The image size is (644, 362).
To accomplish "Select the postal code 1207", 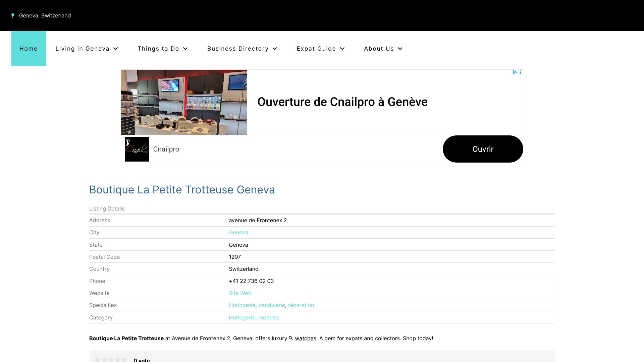I will 235,257.
